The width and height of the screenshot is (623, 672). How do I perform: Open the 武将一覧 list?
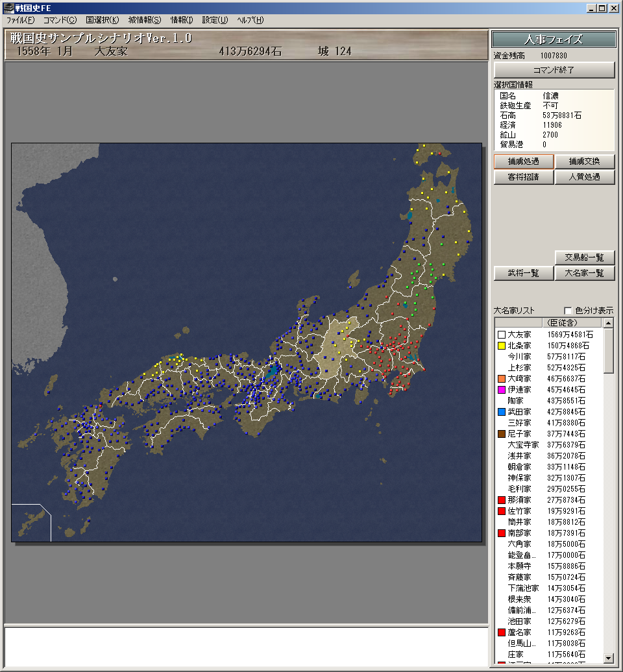(523, 273)
